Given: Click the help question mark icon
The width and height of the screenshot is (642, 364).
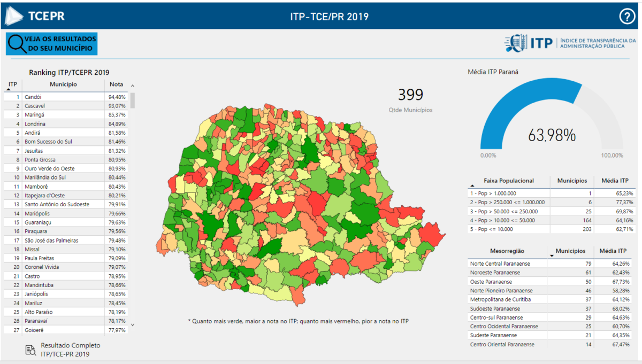Looking at the screenshot, I should tap(626, 17).
